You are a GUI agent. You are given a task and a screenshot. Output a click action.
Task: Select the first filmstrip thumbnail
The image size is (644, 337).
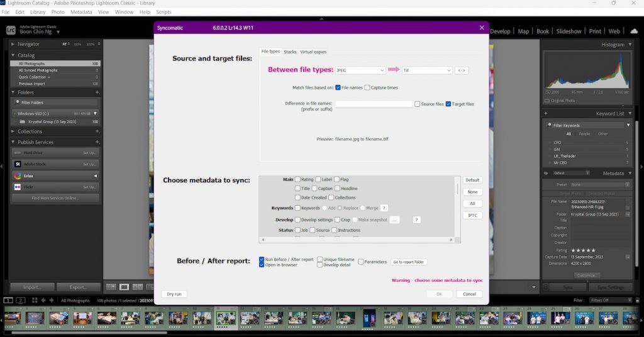(11, 318)
